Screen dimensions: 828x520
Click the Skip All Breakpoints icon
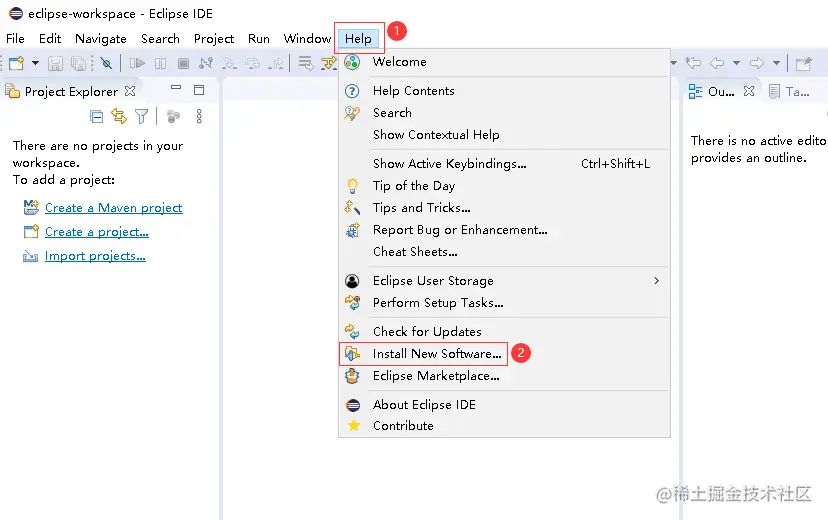click(106, 63)
